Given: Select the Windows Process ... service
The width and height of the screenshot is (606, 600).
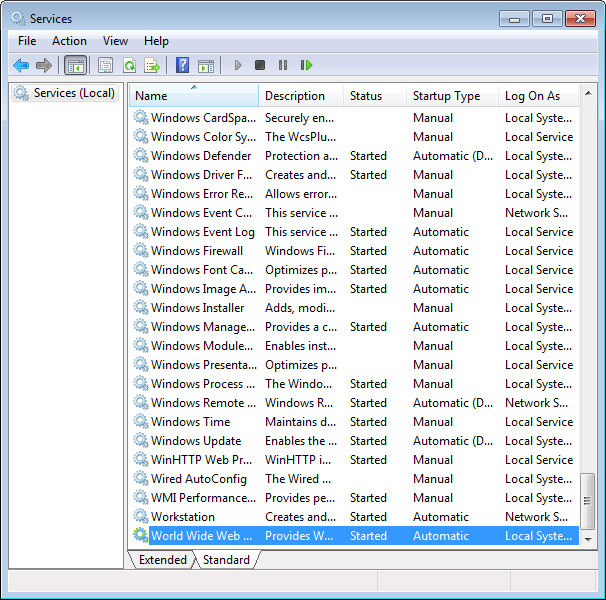Looking at the screenshot, I should pos(354,384).
